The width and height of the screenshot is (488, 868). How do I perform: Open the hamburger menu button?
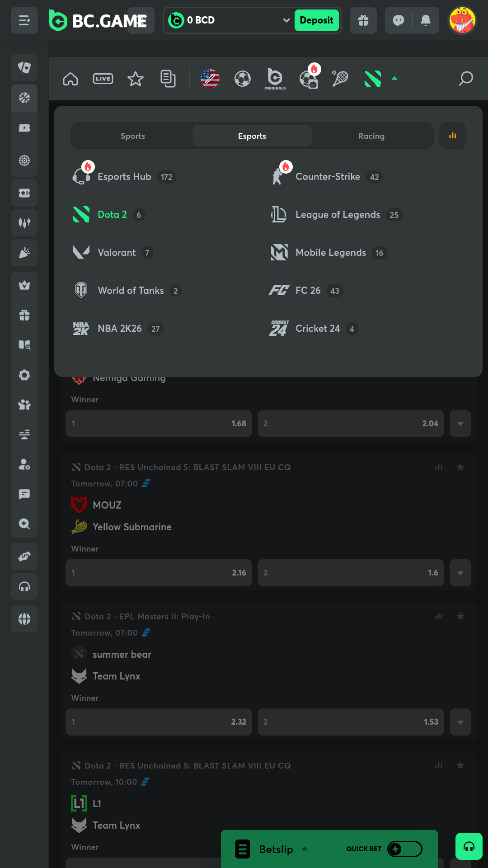click(x=24, y=20)
